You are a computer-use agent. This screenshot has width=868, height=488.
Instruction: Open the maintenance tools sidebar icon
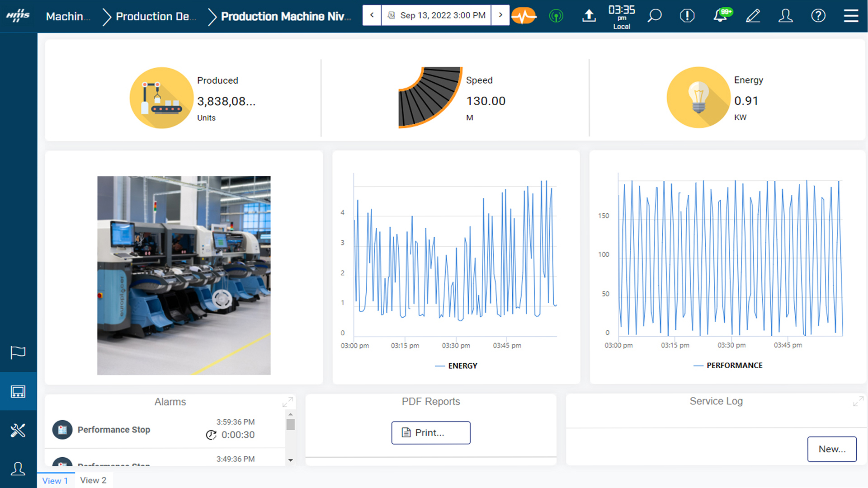pos(18,430)
